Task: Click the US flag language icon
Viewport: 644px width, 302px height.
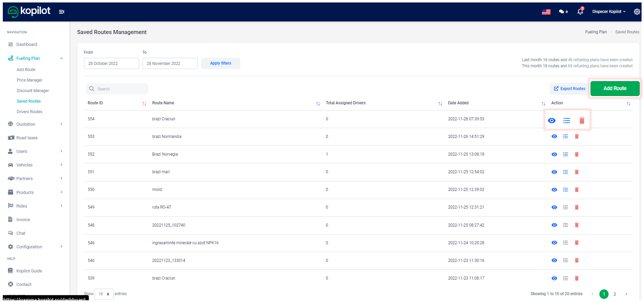Action: pyautogui.click(x=546, y=12)
